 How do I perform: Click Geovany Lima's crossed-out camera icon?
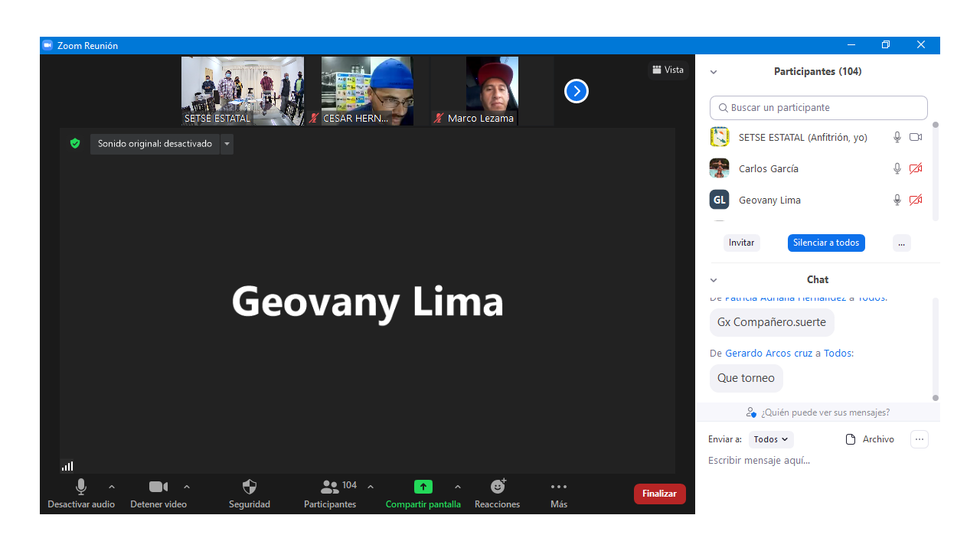click(x=916, y=200)
